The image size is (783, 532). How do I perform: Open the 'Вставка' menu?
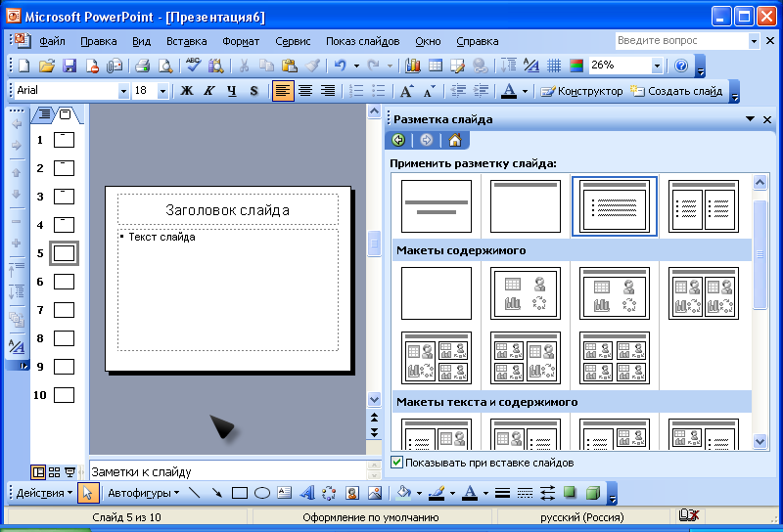click(186, 41)
